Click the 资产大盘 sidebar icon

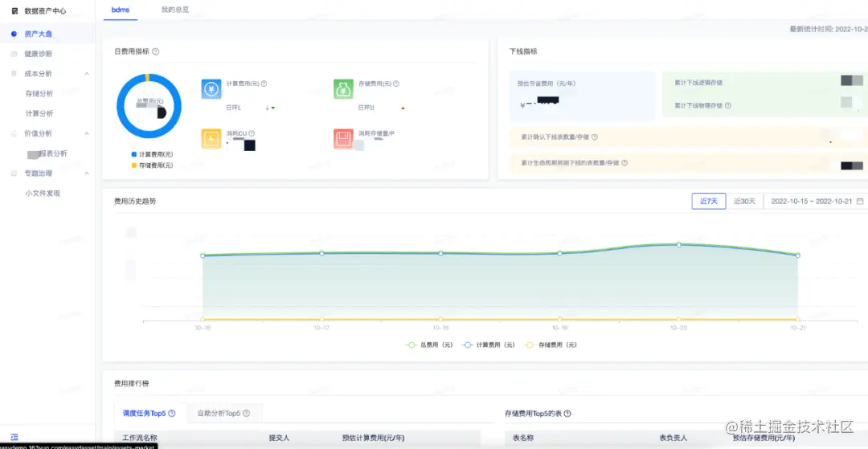(14, 34)
